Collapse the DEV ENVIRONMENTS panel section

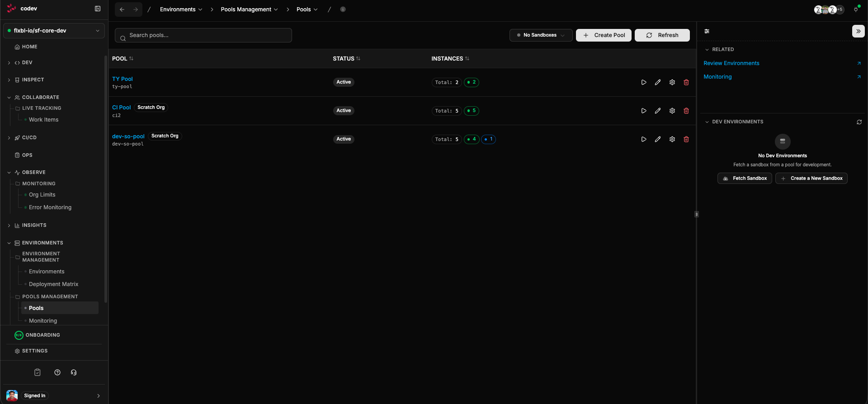click(707, 122)
